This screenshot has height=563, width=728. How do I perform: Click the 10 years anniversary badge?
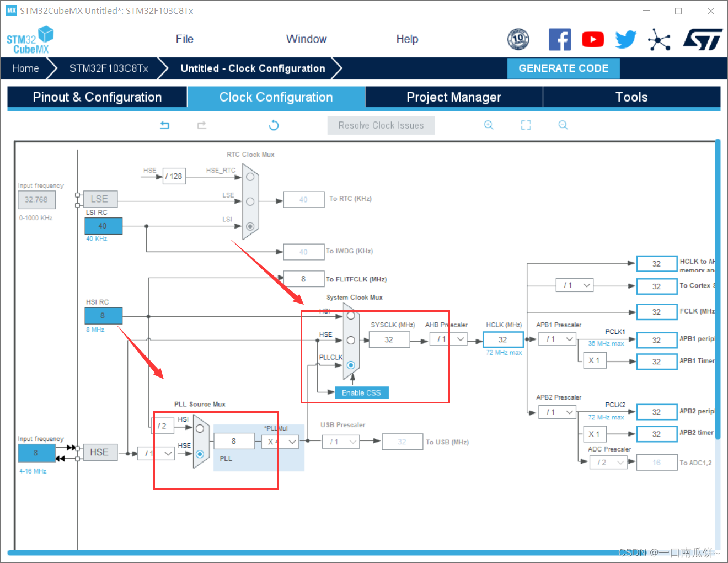[518, 39]
